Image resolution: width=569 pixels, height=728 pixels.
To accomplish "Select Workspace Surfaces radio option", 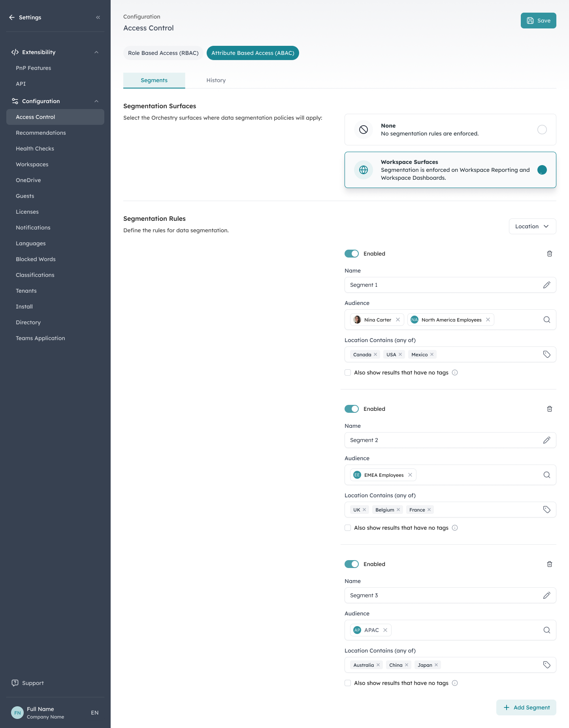I will pyautogui.click(x=542, y=170).
